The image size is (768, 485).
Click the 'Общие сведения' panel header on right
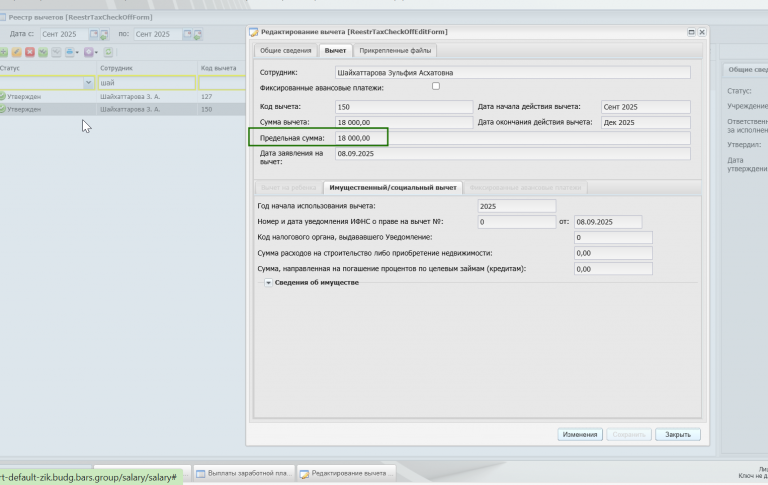pyautogui.click(x=746, y=70)
